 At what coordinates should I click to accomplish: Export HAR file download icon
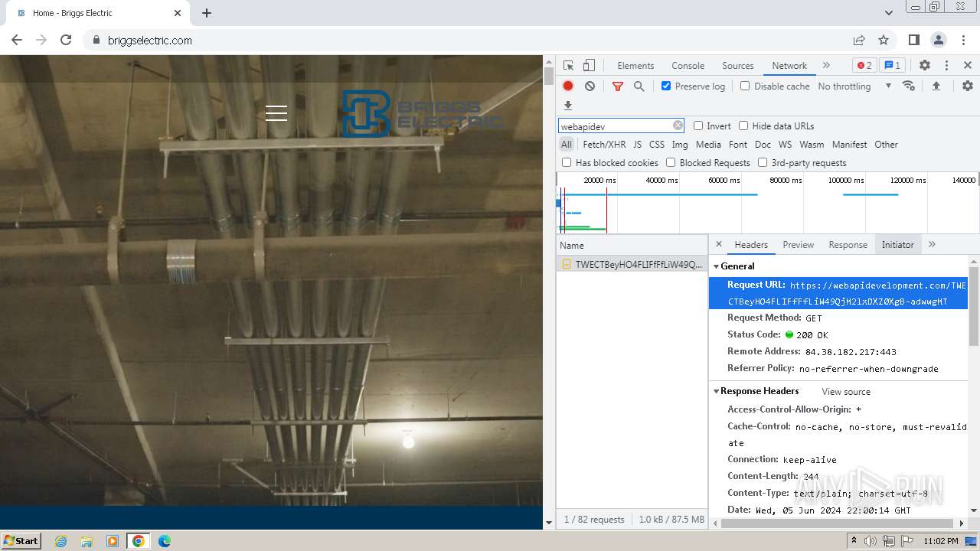568,106
